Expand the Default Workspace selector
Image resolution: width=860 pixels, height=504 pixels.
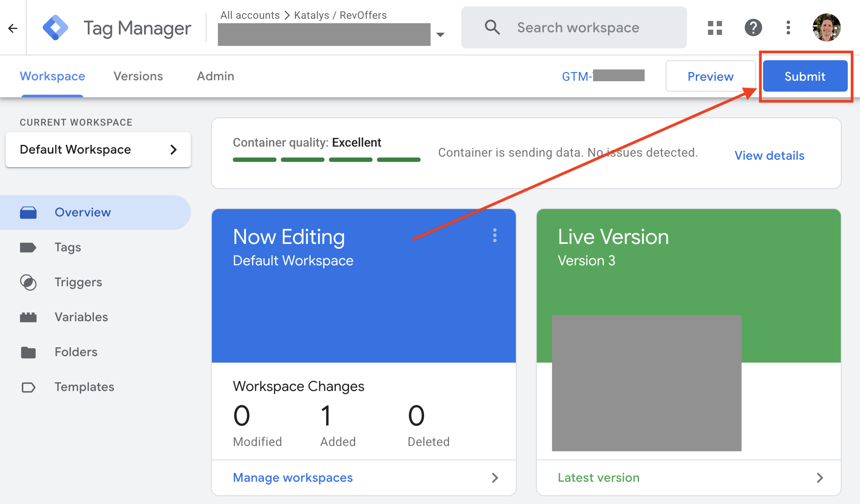tap(98, 150)
